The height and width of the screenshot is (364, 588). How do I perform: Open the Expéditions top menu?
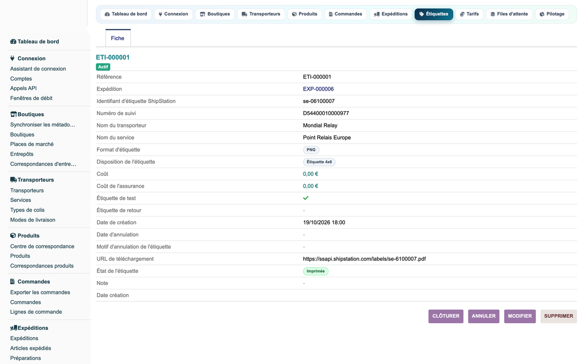pyautogui.click(x=391, y=14)
